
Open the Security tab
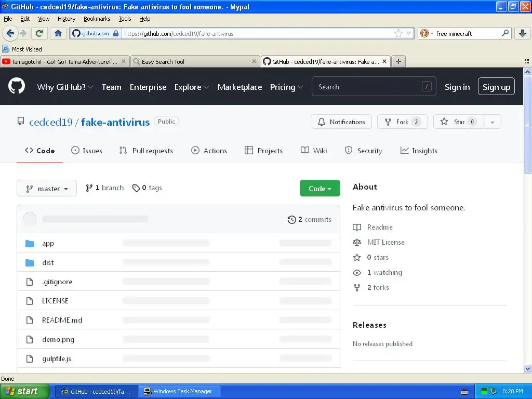pos(363,151)
